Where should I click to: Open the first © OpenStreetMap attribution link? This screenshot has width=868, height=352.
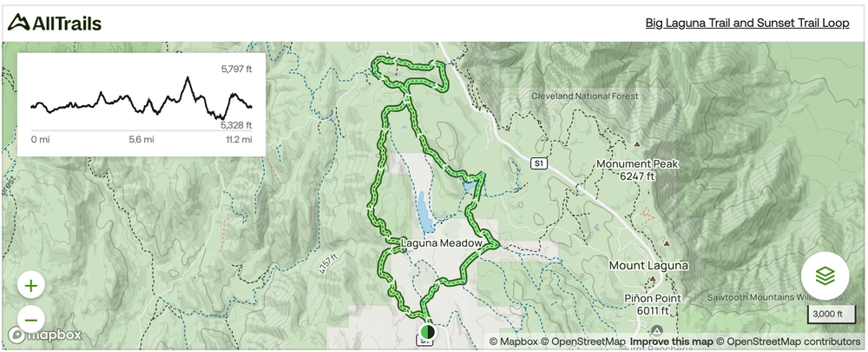(x=583, y=342)
